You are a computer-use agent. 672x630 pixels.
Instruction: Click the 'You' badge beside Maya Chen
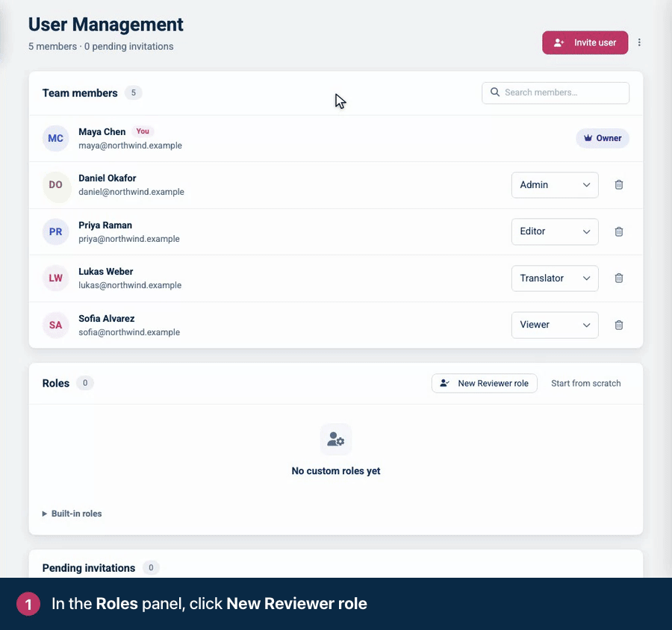[143, 131]
